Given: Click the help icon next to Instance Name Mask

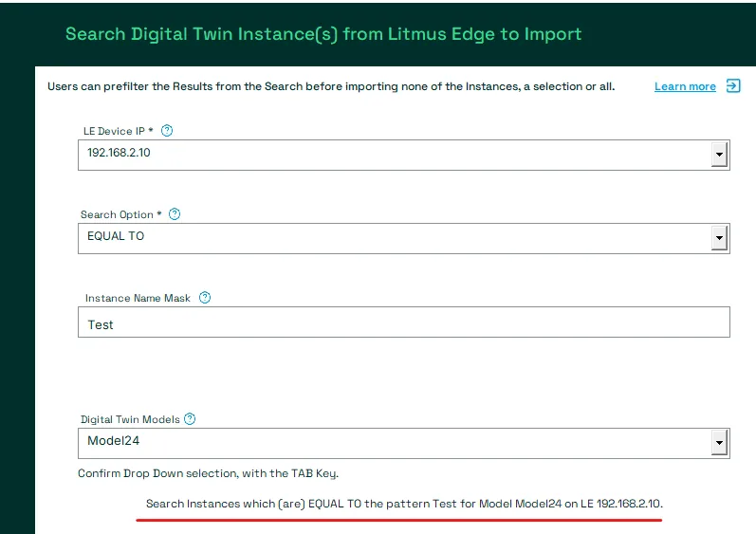Looking at the screenshot, I should coord(205,298).
